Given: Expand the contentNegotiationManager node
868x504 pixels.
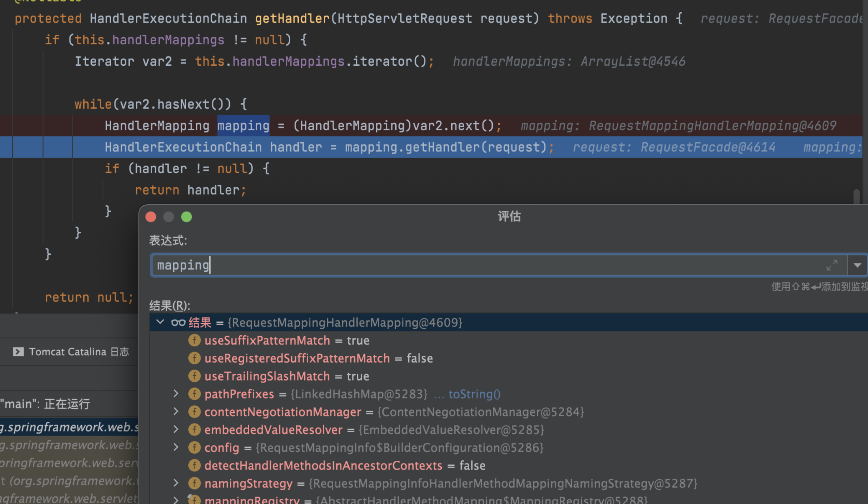Looking at the screenshot, I should [176, 412].
